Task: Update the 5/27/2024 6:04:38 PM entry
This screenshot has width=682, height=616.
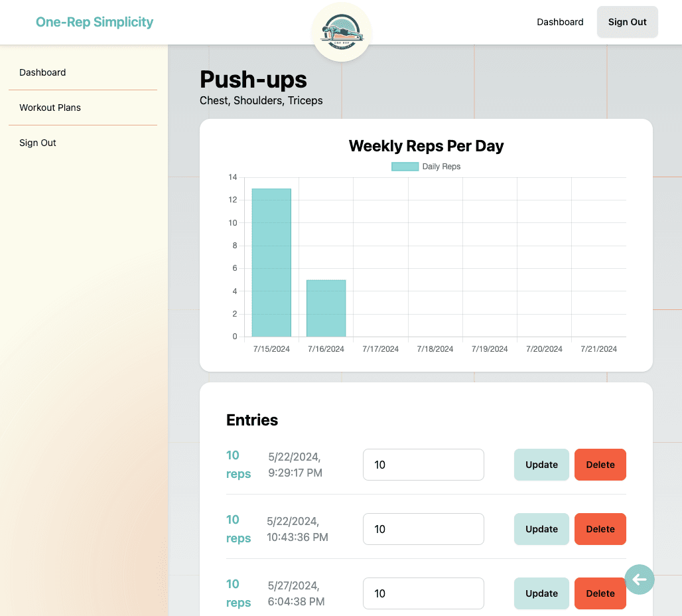Action: click(541, 593)
